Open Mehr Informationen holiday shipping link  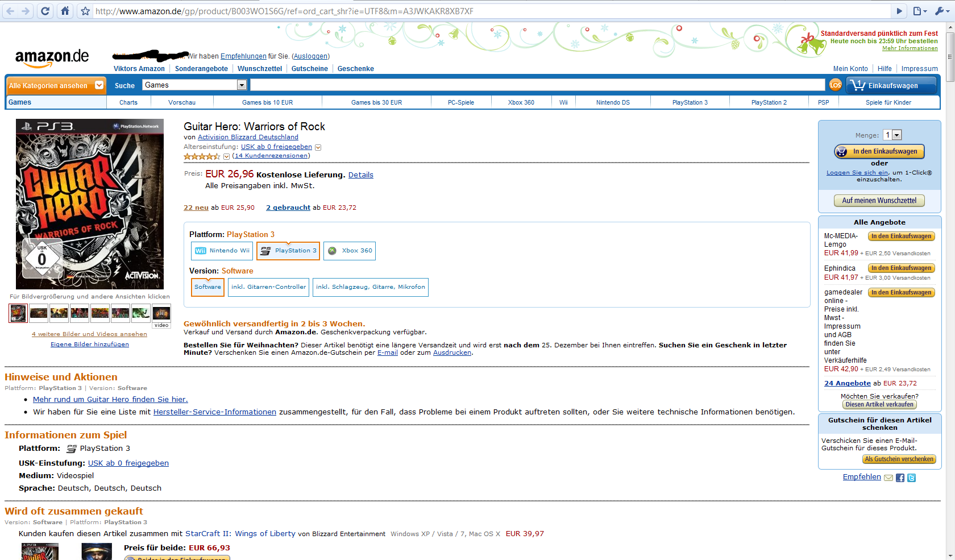[x=910, y=48]
